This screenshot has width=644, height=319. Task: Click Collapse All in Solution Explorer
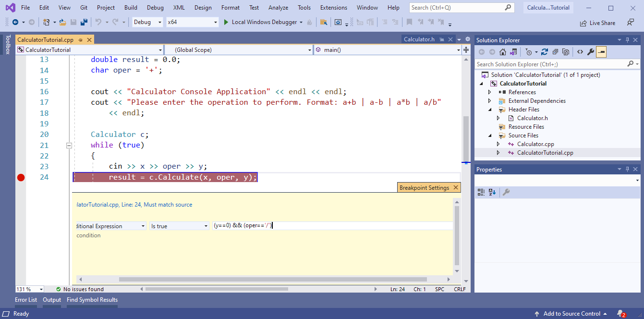555,52
